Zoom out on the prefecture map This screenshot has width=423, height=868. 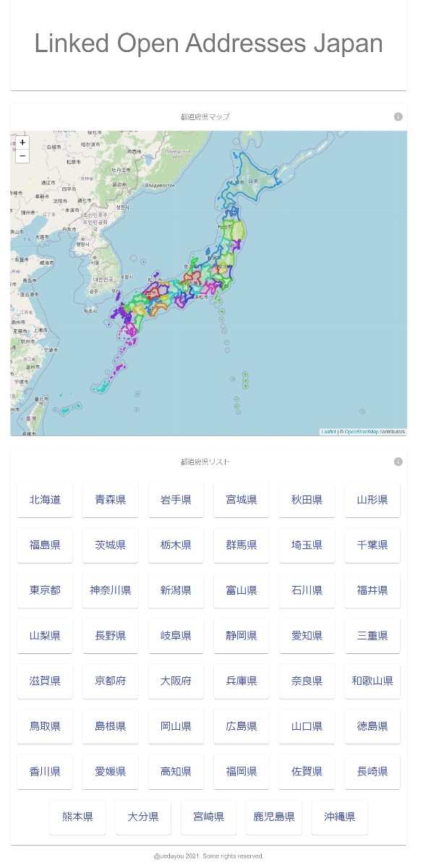point(22,156)
